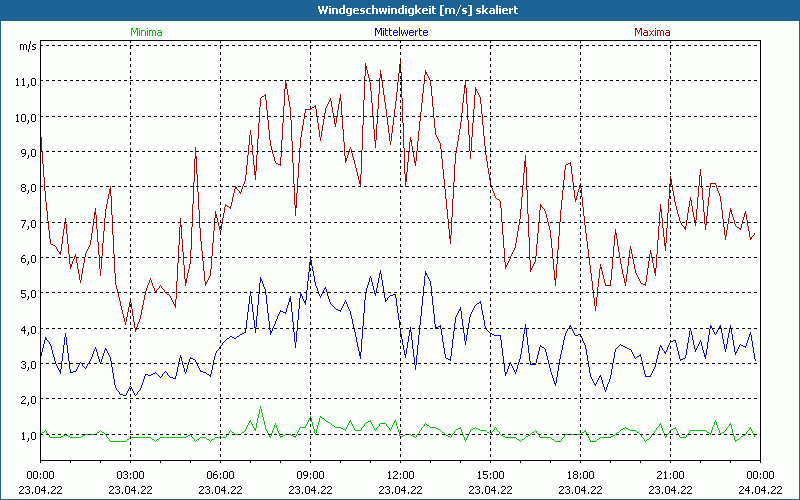
Task: Click the '11,0' y-axis value
Action: 26,82
